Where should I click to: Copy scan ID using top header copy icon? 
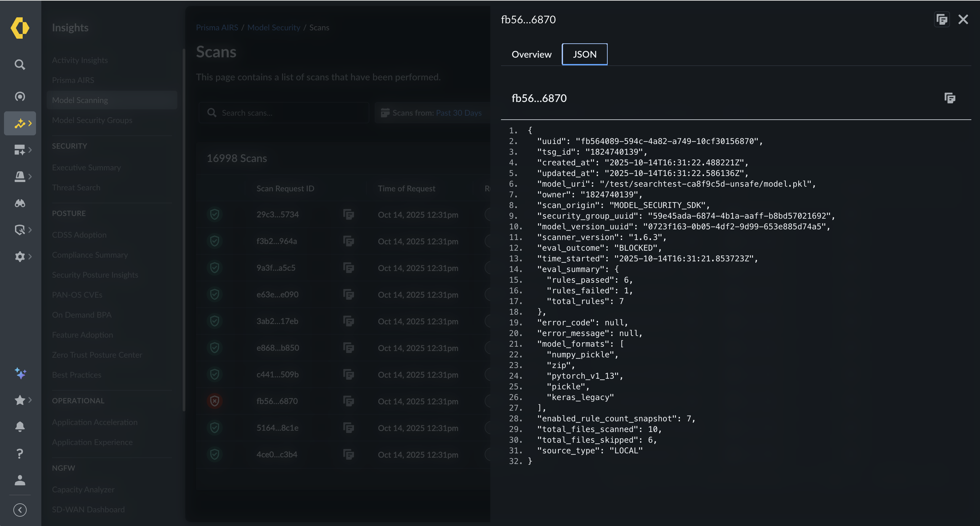pyautogui.click(x=942, y=19)
